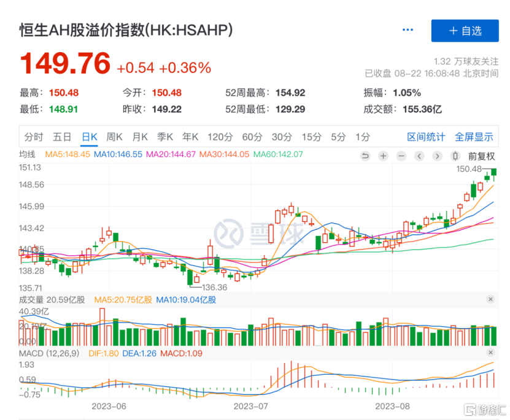510x420 pixels.
Task: Select the 1分 interval tab
Action: tap(363, 137)
